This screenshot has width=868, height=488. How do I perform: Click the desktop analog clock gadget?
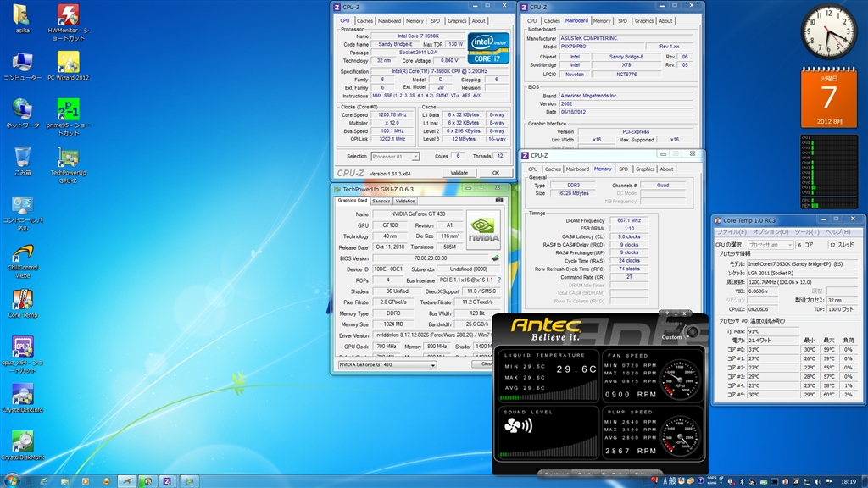(829, 32)
